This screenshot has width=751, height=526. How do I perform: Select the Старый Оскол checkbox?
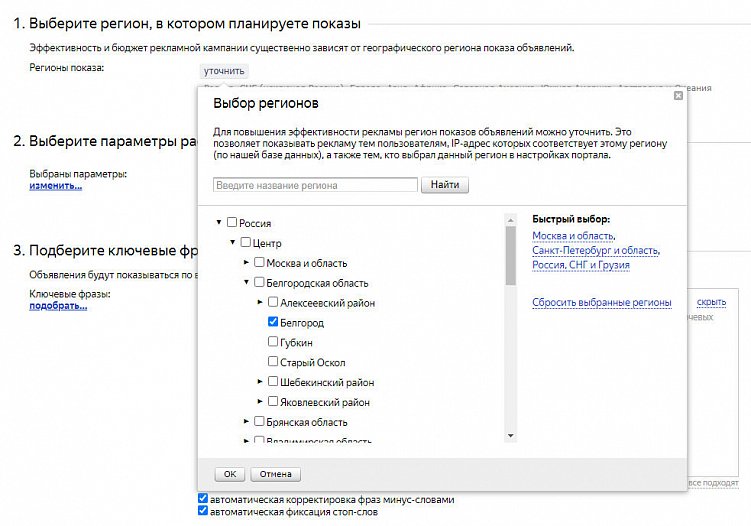273,362
